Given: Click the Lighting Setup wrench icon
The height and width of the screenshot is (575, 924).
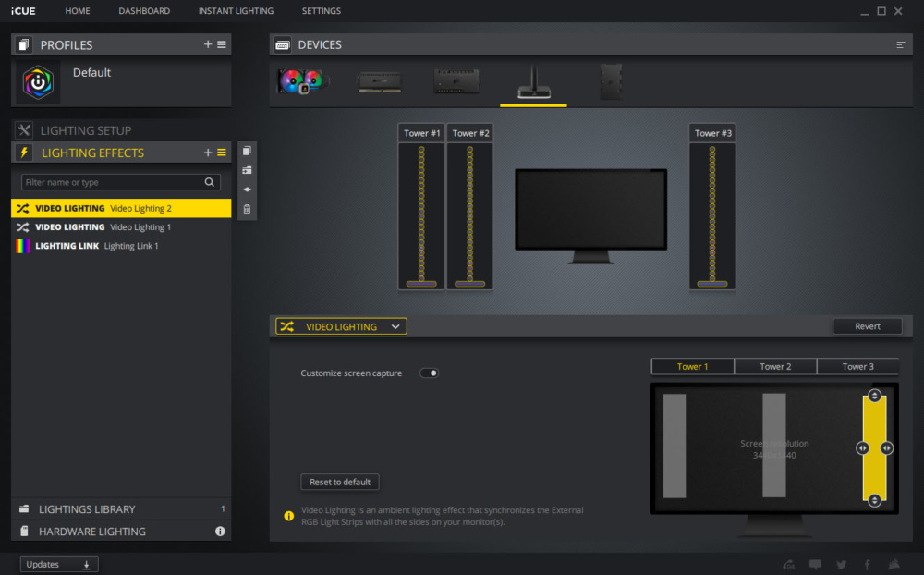Looking at the screenshot, I should coord(24,130).
